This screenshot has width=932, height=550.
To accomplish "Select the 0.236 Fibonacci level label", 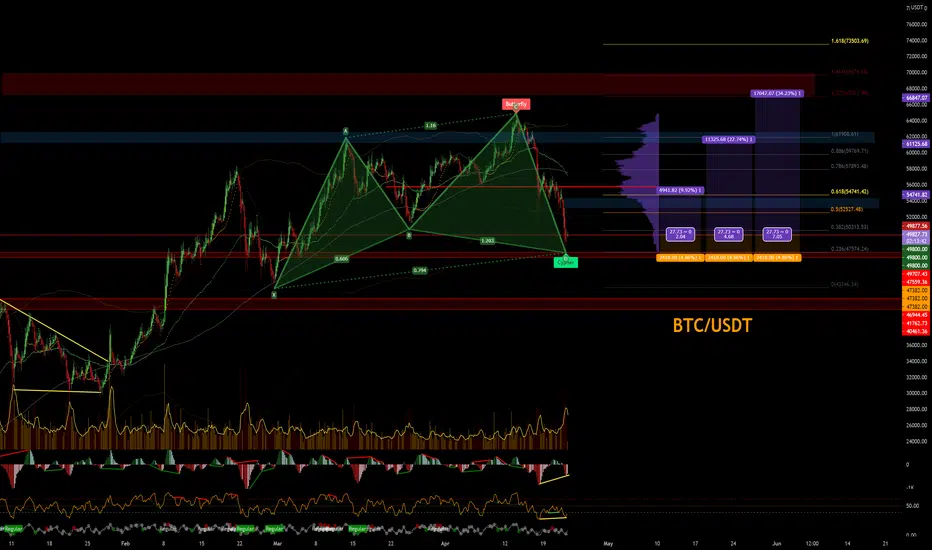I will point(849,249).
